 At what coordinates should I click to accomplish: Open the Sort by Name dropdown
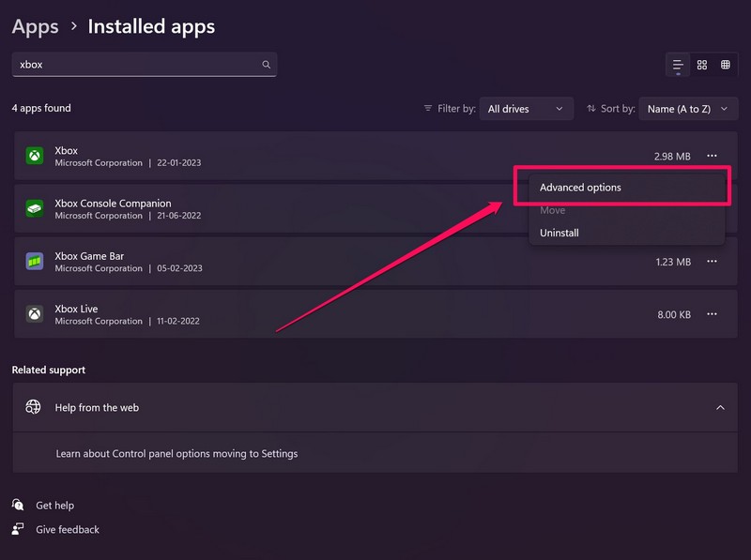tap(687, 109)
